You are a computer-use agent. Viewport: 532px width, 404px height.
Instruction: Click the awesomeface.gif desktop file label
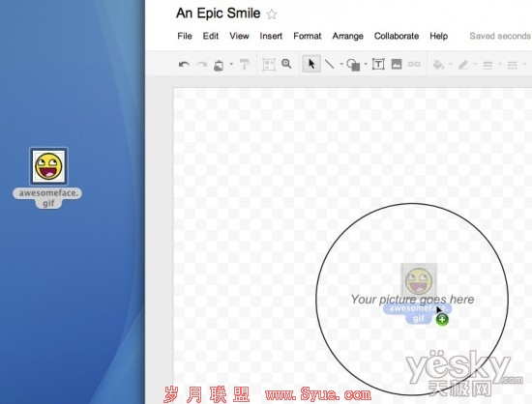[x=47, y=198]
